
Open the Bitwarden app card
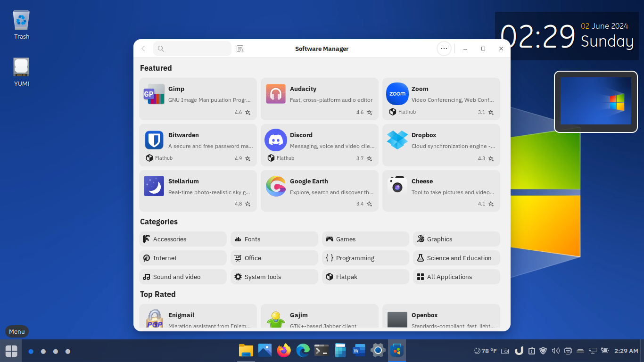pyautogui.click(x=198, y=145)
